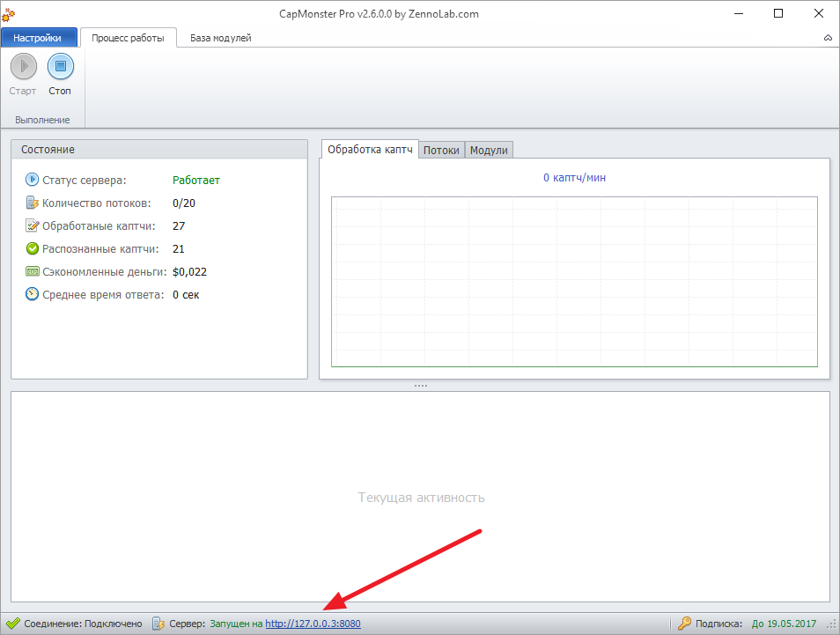This screenshot has width=840, height=635.
Task: Click the Работает server status value
Action: (196, 180)
